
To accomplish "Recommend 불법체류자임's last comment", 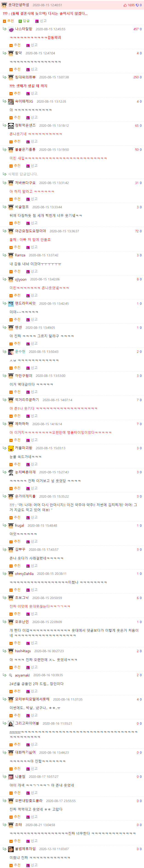I will pyautogui.click(x=15, y=865).
